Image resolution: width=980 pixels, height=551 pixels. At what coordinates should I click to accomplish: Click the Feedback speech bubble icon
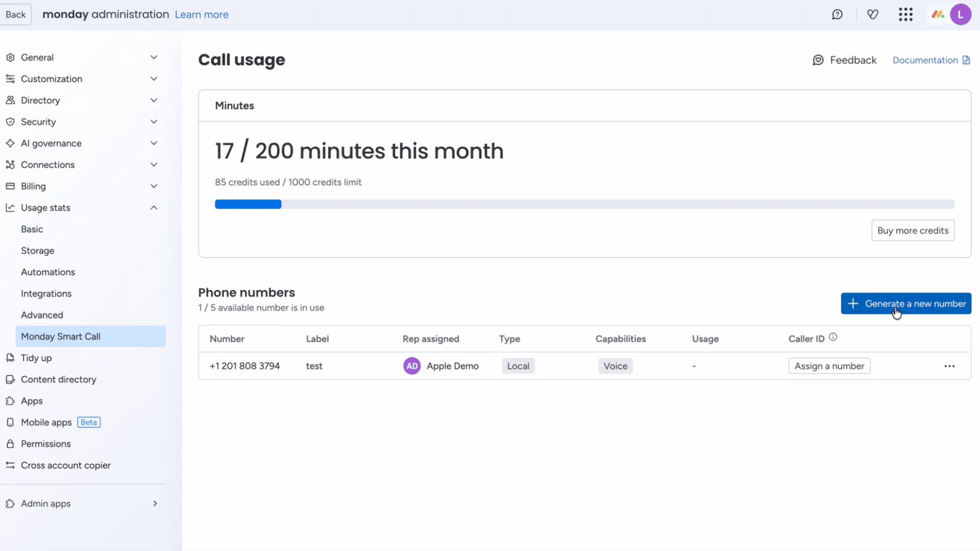tap(818, 60)
